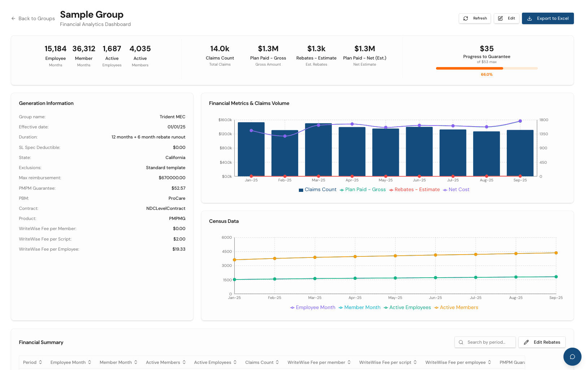Sort by WriteWise Fee per member column
Screen dimensions: 588x370
(319, 362)
